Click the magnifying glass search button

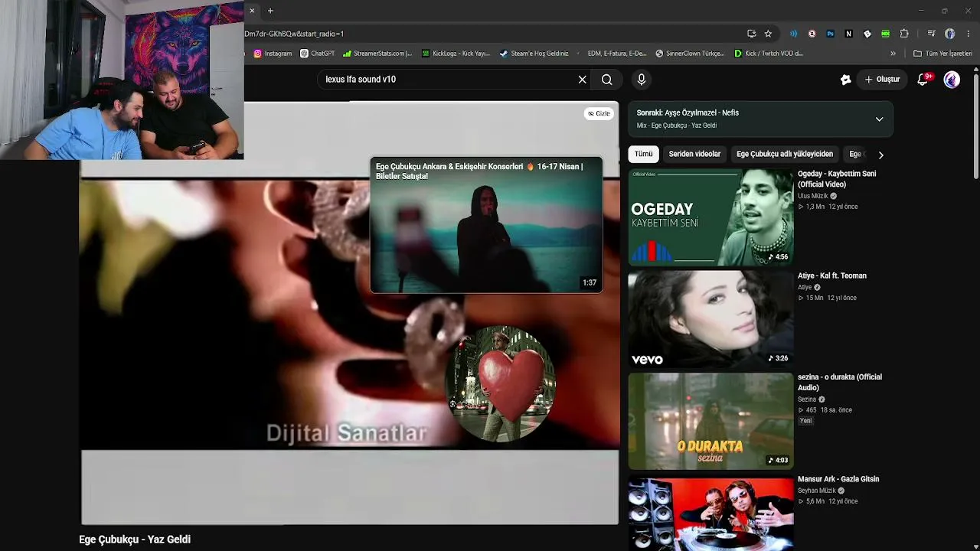606,80
